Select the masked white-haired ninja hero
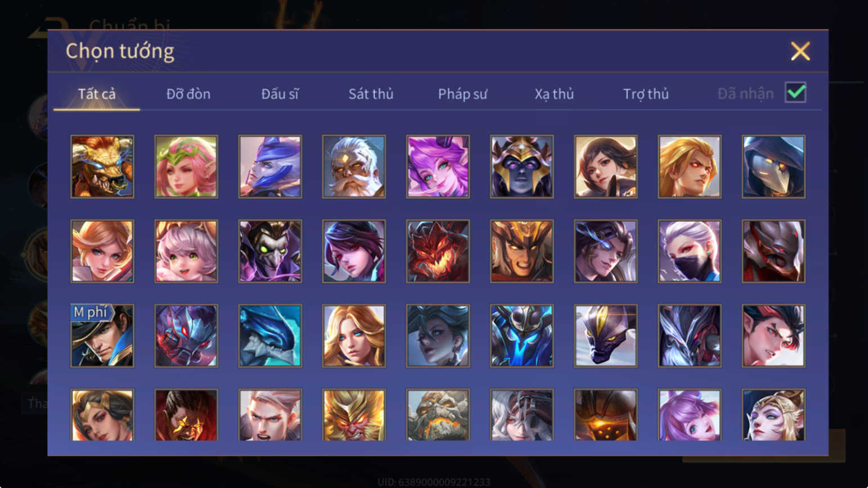 pos(690,251)
